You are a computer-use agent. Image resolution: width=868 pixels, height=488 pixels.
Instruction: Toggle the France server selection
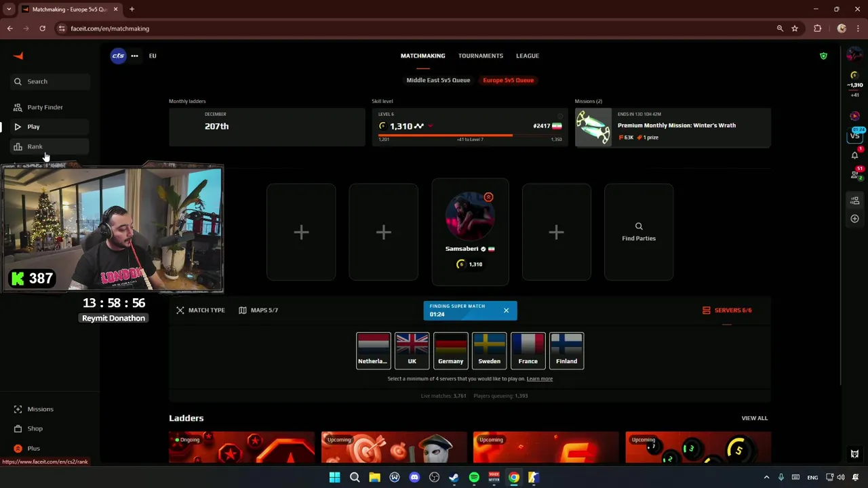tap(528, 350)
